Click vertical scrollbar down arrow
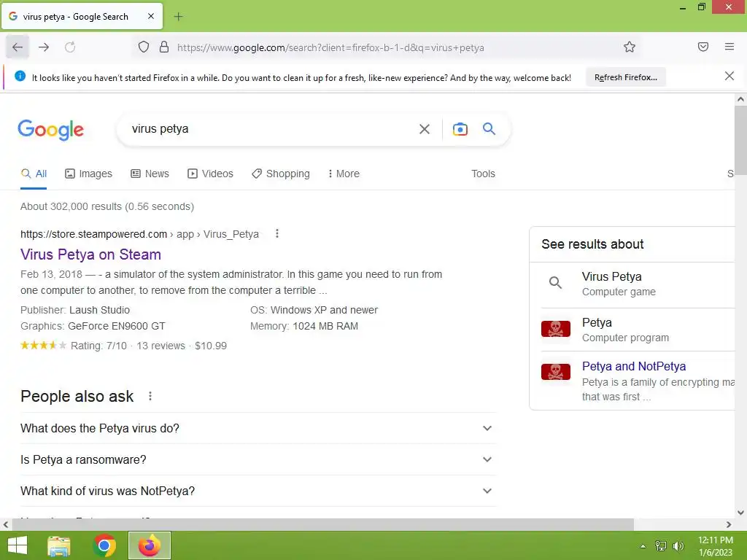Image resolution: width=747 pixels, height=560 pixels. (740, 513)
